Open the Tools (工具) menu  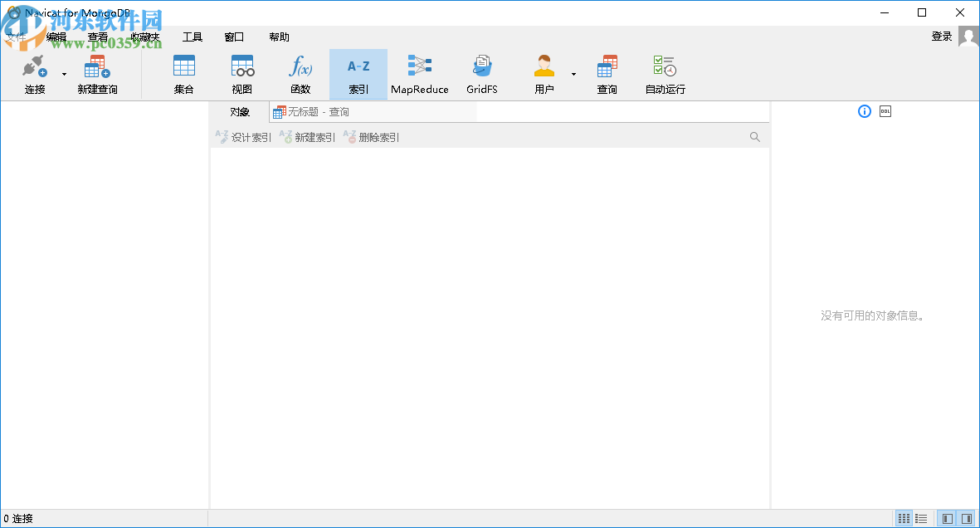193,37
